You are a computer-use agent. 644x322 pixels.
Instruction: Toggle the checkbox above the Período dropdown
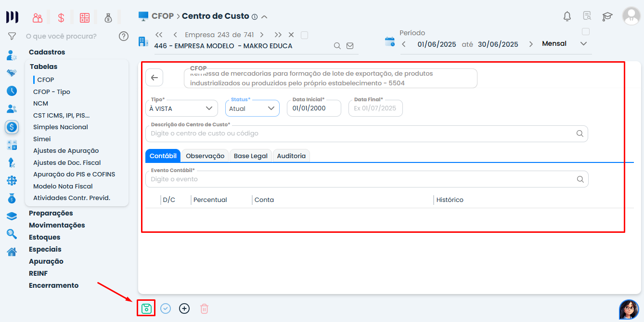coord(585,30)
